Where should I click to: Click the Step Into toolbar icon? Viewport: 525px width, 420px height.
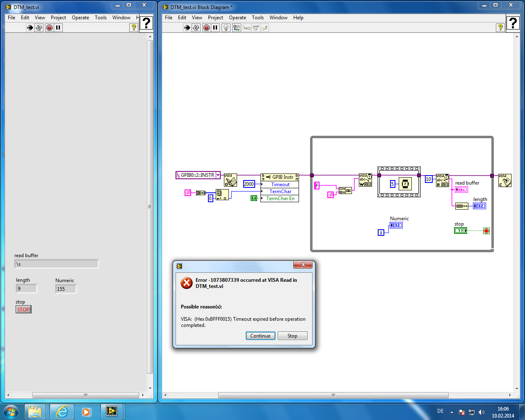pos(247,28)
